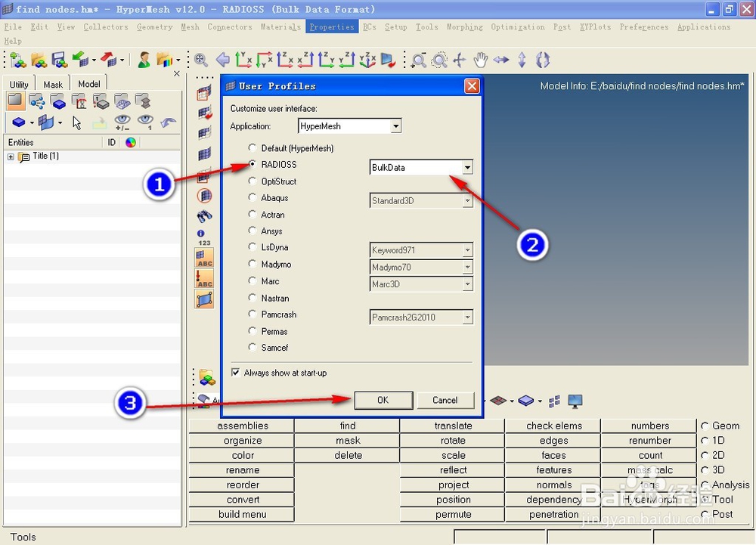Click Cancel in User Profiles dialog

pyautogui.click(x=445, y=400)
